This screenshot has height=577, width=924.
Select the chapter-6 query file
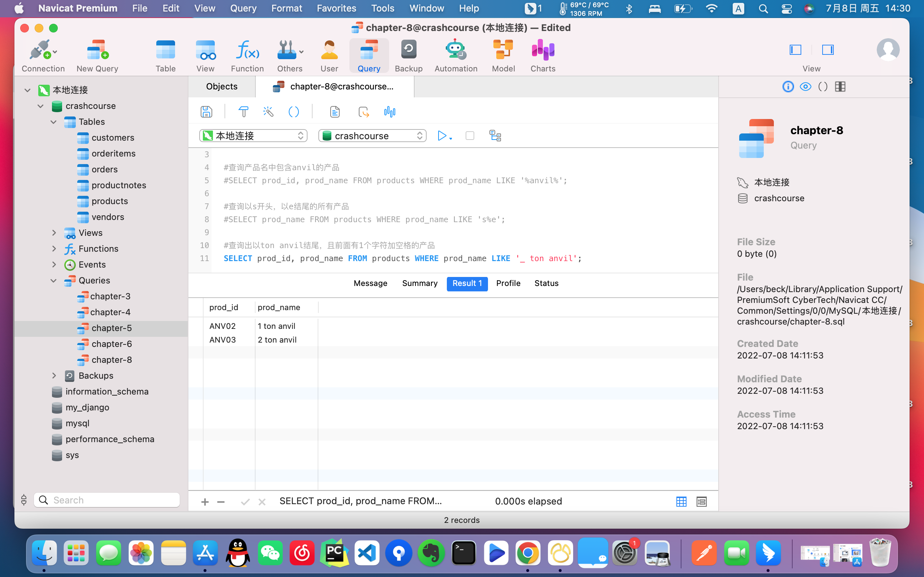pyautogui.click(x=112, y=344)
